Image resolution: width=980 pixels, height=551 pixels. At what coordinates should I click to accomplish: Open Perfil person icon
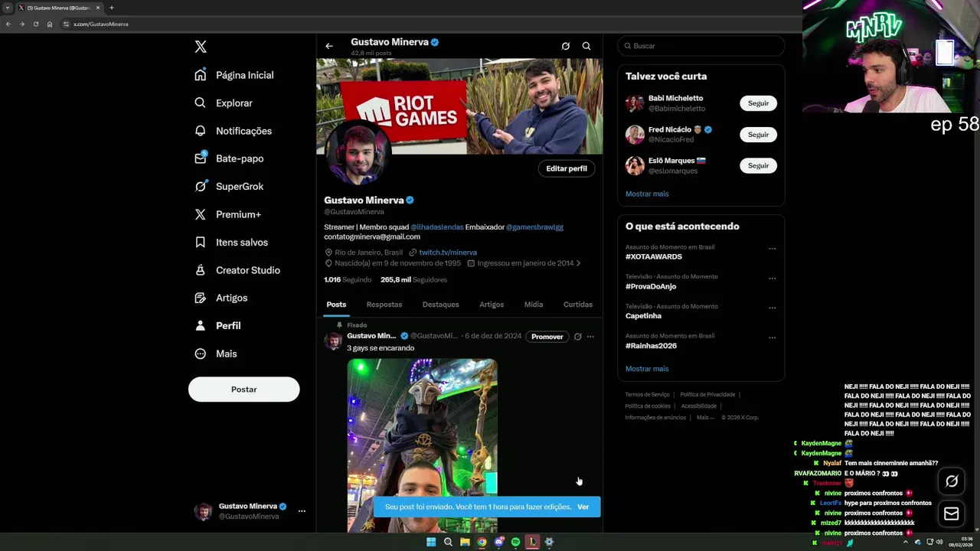201,325
